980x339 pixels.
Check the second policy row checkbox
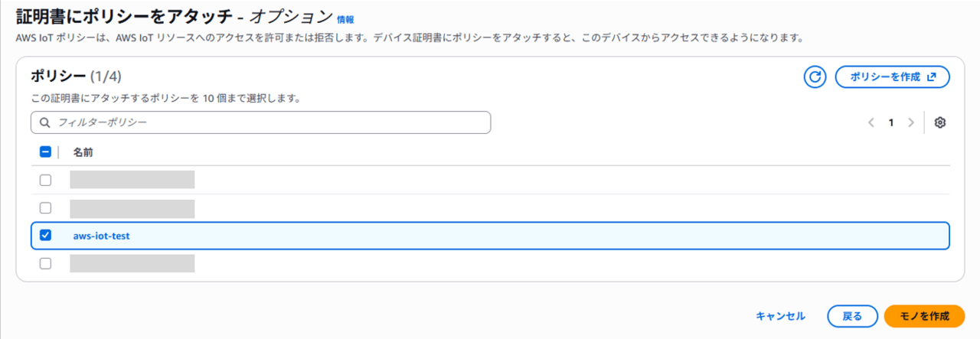(45, 208)
